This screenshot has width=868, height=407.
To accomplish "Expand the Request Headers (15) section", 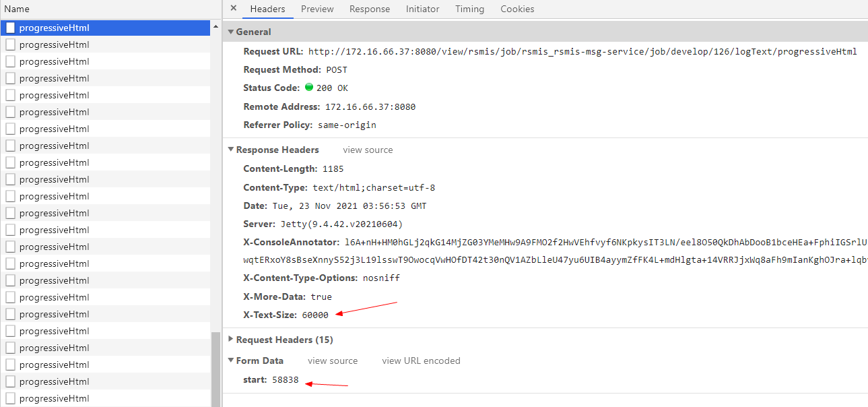I will point(231,340).
